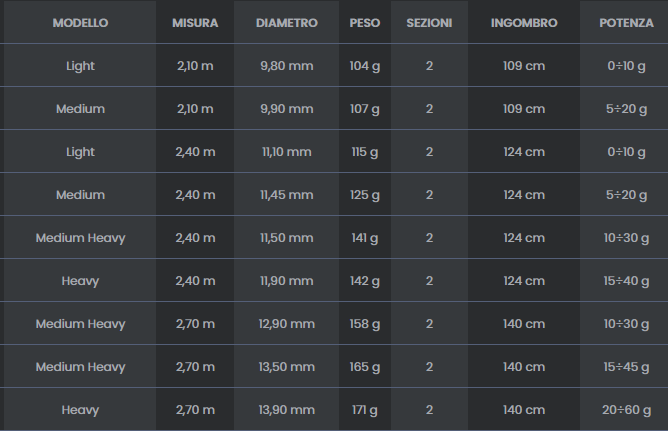Select the 11,90 mm diameter cell
The image size is (668, 431).
pos(287,281)
